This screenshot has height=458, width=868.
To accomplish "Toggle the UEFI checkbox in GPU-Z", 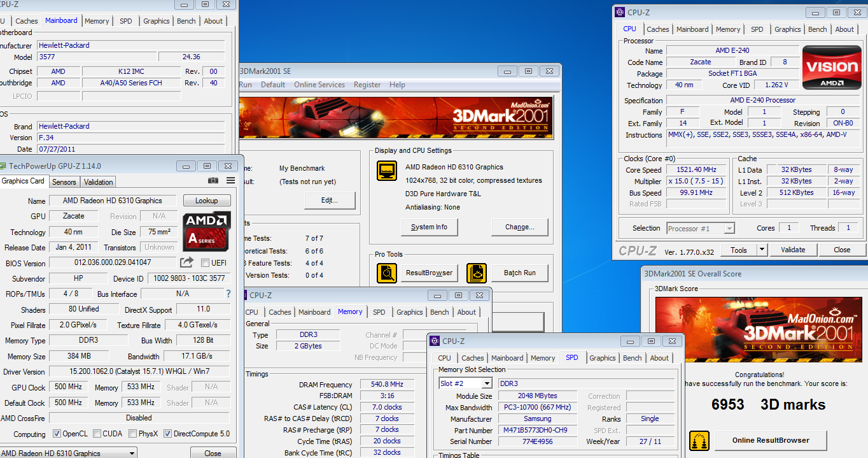I will point(205,262).
